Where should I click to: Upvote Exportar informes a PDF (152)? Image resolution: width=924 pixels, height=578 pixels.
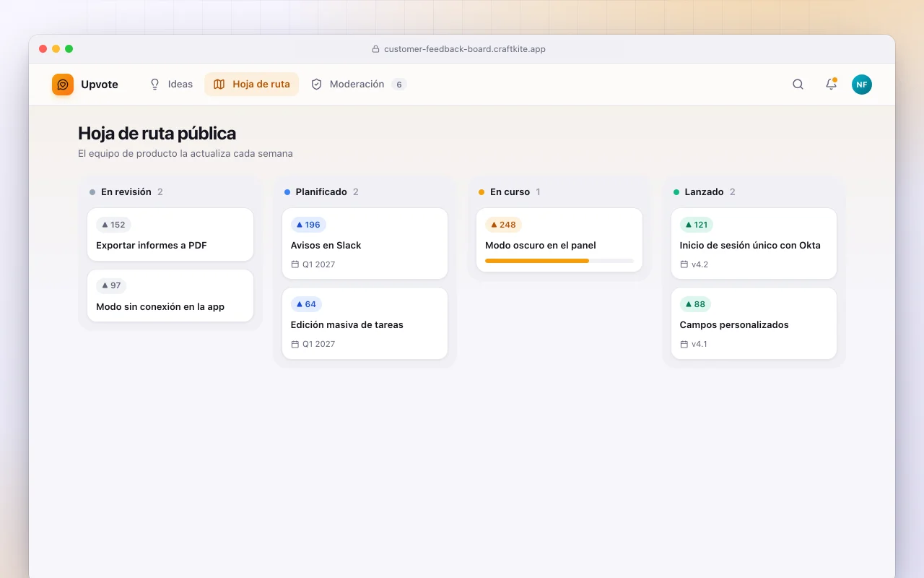113,225
